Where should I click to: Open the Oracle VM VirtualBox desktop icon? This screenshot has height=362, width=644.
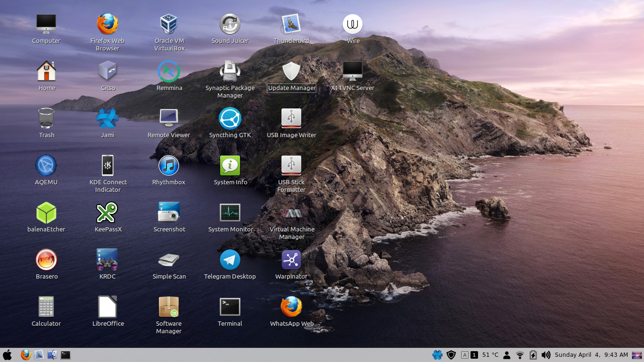click(169, 25)
